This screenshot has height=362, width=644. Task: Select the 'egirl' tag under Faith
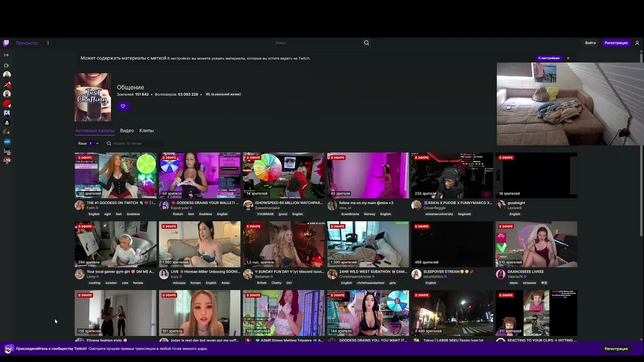pyautogui.click(x=107, y=214)
